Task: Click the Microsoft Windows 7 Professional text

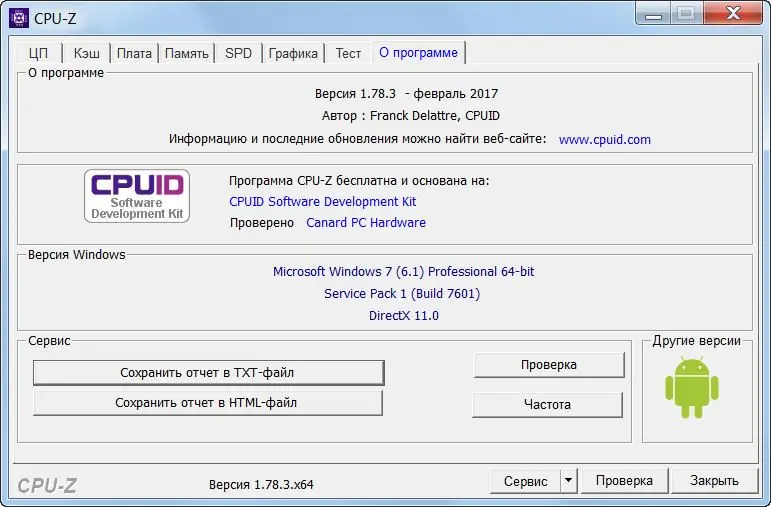Action: coord(404,271)
